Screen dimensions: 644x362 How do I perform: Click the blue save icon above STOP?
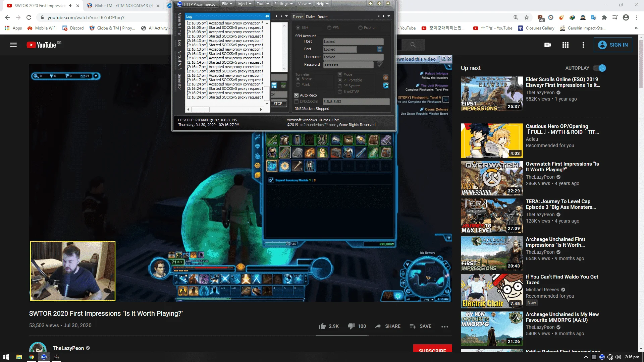(274, 85)
